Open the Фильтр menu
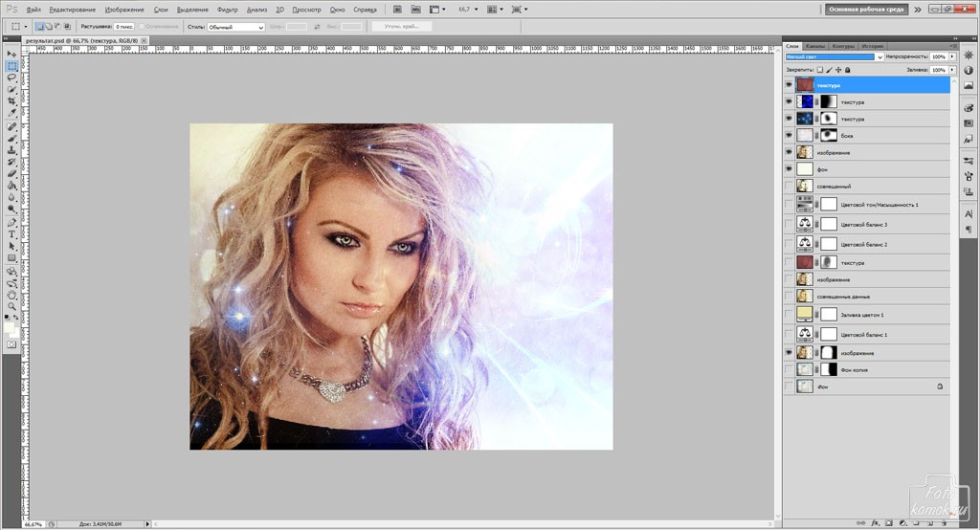Image resolution: width=980 pixels, height=530 pixels. coord(228,10)
